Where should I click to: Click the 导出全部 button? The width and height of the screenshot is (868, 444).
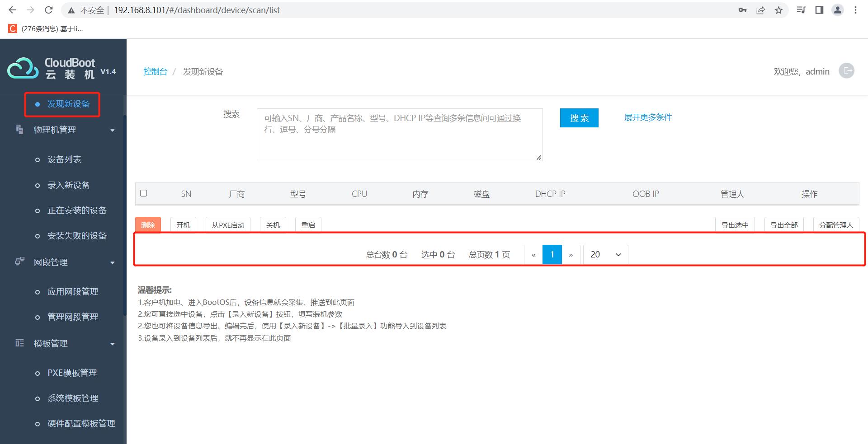pos(784,224)
